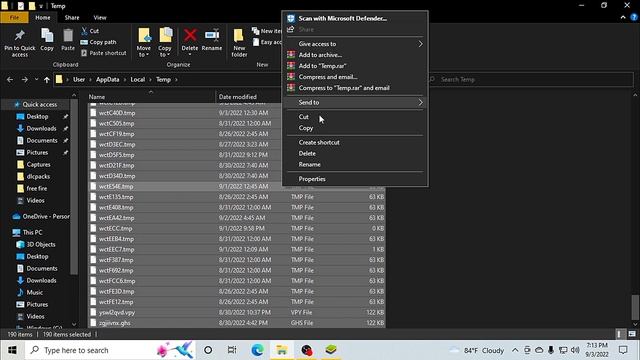Click Pin to Quick access icon
The image size is (640, 360).
coord(20,42)
